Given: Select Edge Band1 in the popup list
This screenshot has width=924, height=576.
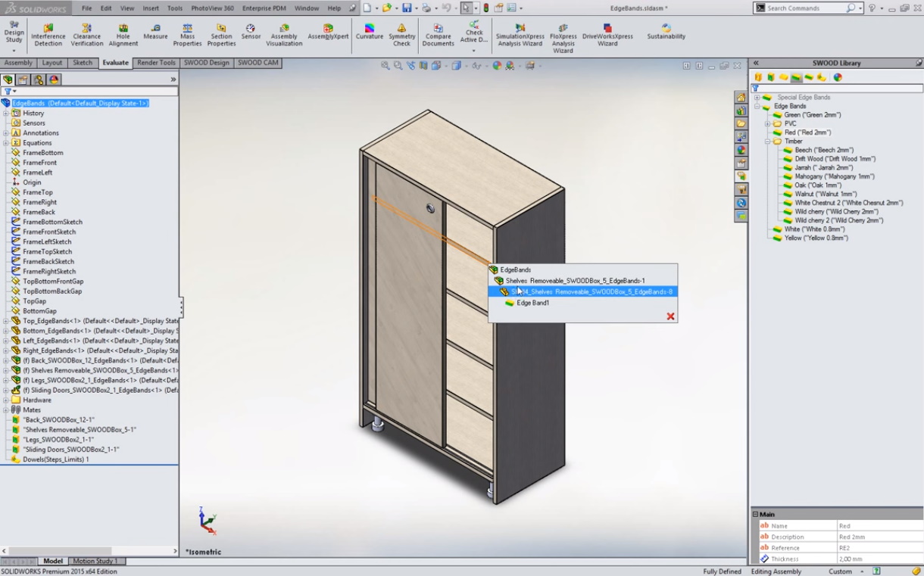Looking at the screenshot, I should pos(532,303).
